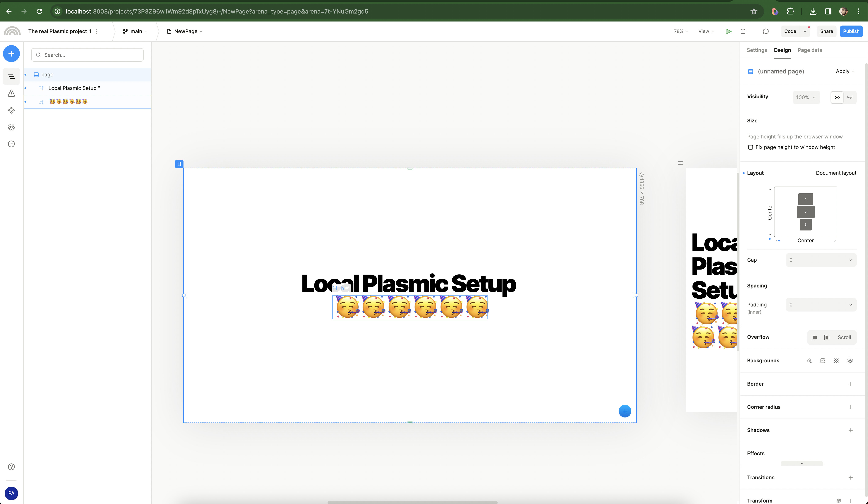The height and width of the screenshot is (504, 868).
Task: Expand the main branch dropdown
Action: click(135, 31)
